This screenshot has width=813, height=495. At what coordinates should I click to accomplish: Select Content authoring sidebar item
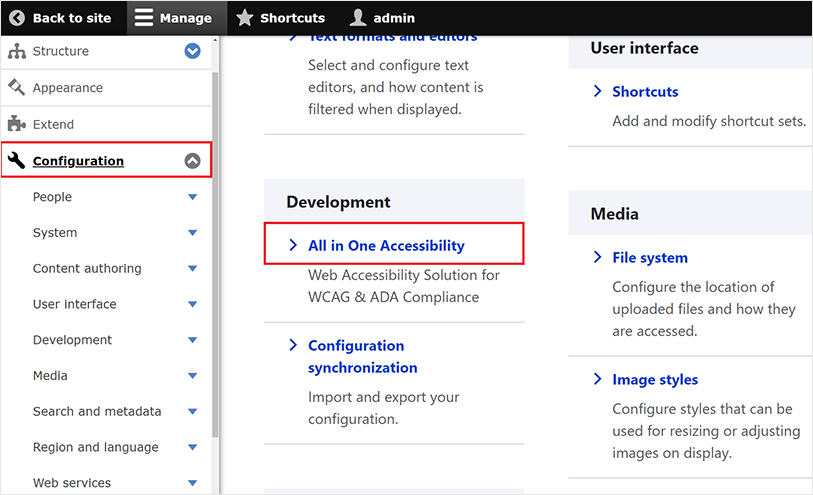[x=87, y=268]
